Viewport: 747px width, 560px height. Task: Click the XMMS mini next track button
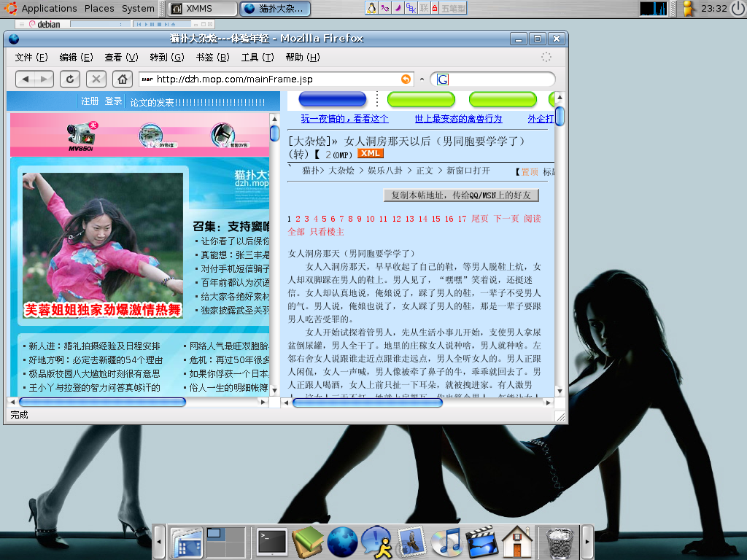pos(166,24)
